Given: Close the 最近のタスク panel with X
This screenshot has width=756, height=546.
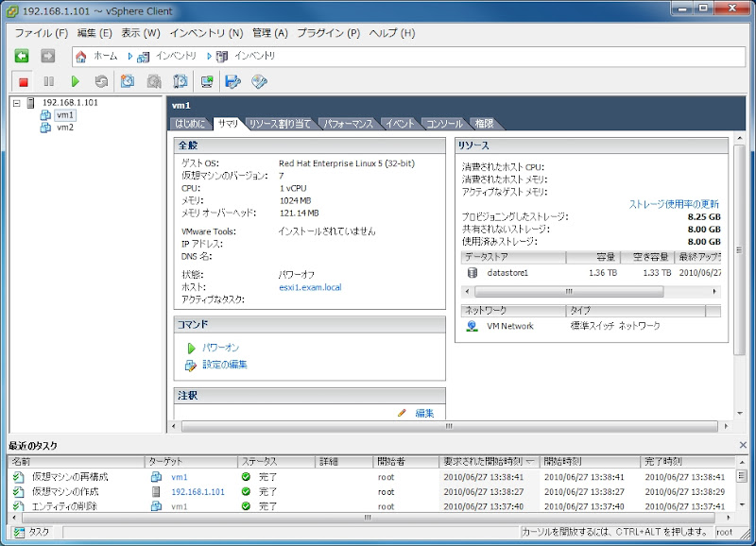Looking at the screenshot, I should point(743,445).
